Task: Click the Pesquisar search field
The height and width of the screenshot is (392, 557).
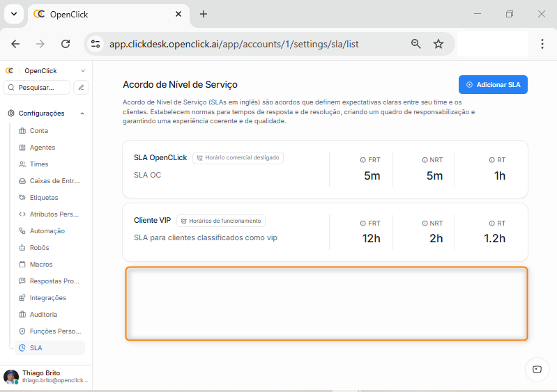Action: coord(37,88)
